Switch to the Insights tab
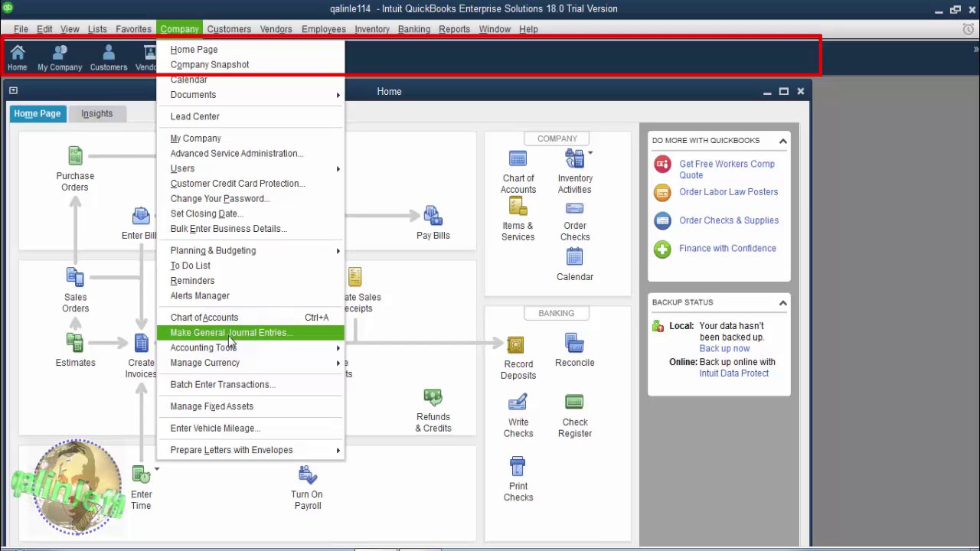The height and width of the screenshot is (551, 980). (96, 114)
